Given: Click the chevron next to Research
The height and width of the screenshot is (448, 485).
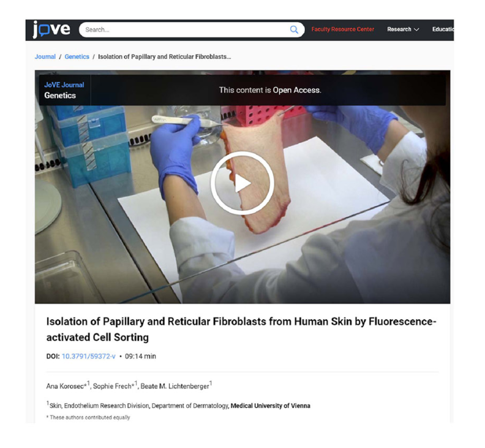Looking at the screenshot, I should point(416,29).
